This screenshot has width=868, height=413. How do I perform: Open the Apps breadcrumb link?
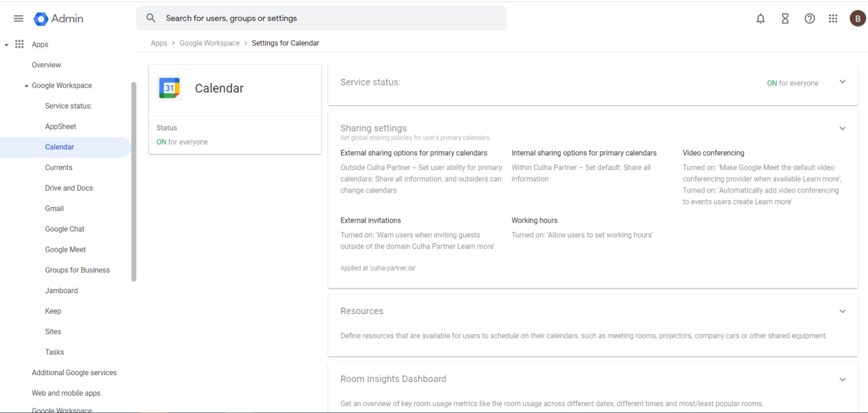pos(159,42)
